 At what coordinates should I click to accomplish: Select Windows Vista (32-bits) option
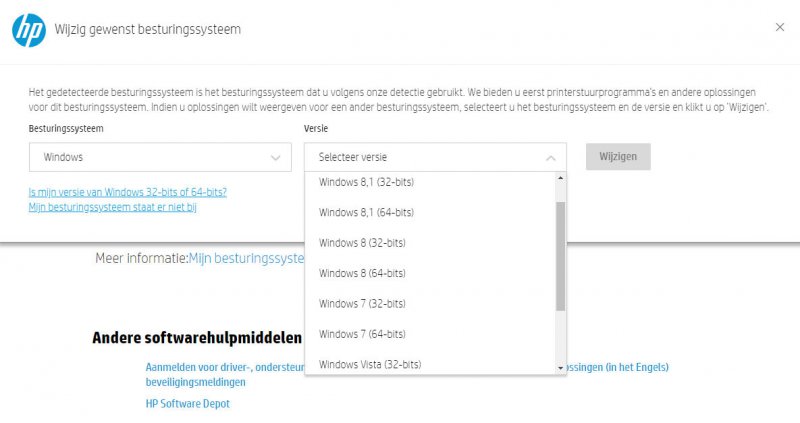pyautogui.click(x=430, y=364)
